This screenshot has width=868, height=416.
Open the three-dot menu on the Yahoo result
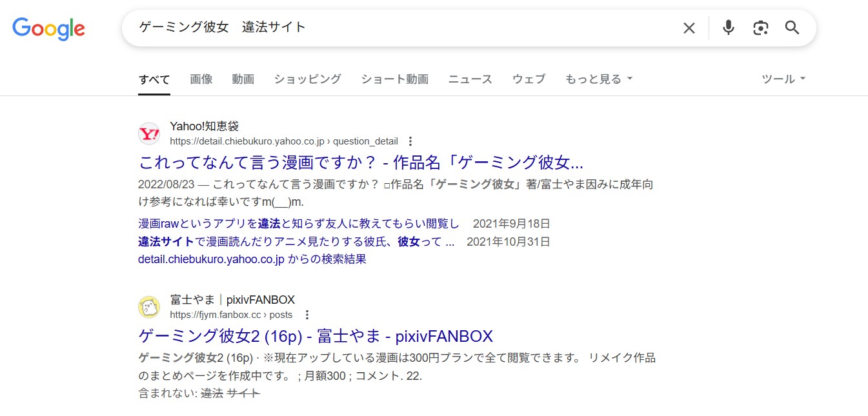[x=410, y=141]
